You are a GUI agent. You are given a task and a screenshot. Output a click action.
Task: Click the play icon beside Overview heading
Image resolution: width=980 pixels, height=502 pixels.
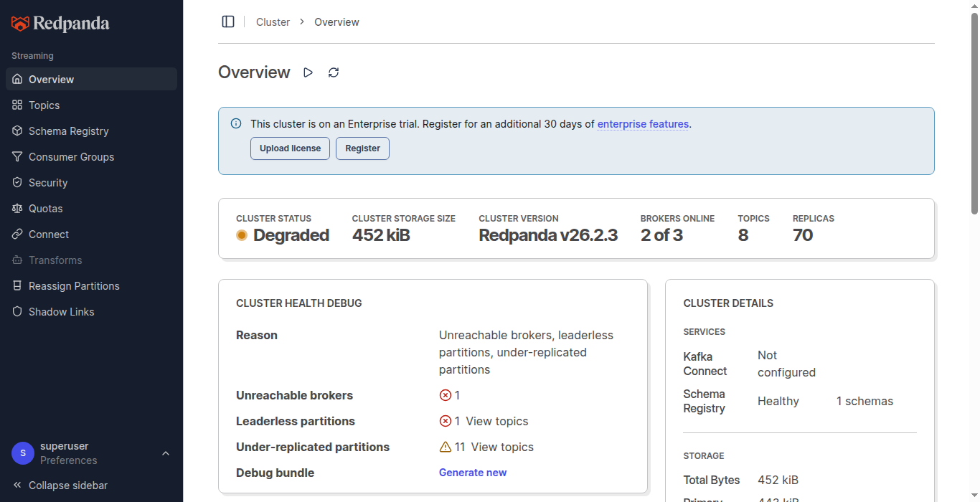[308, 72]
